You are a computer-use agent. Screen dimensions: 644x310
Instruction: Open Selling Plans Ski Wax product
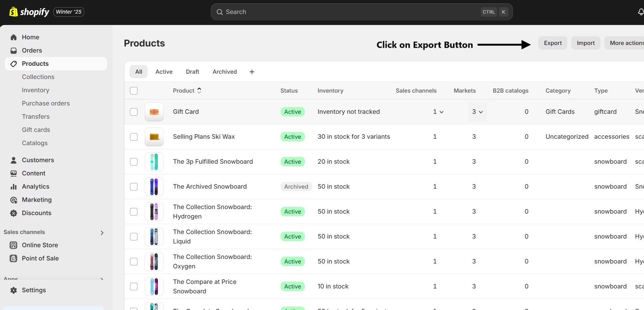tap(204, 137)
